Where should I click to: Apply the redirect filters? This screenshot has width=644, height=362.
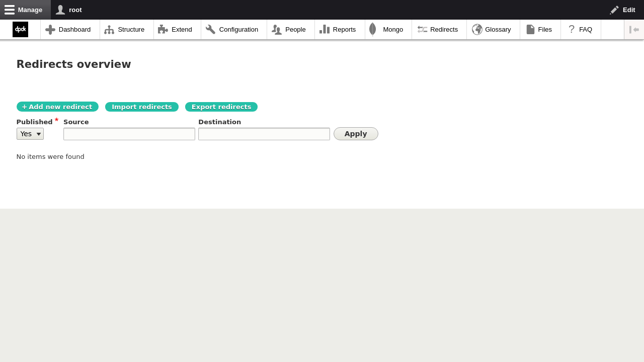[356, 134]
